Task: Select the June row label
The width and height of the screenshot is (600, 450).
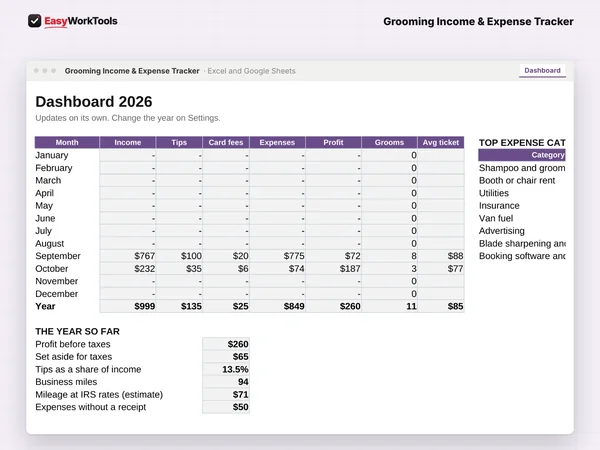Action: (45, 218)
